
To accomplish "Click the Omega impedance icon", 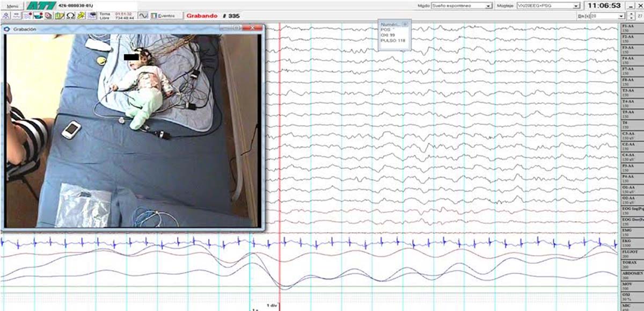I will (x=70, y=16).
